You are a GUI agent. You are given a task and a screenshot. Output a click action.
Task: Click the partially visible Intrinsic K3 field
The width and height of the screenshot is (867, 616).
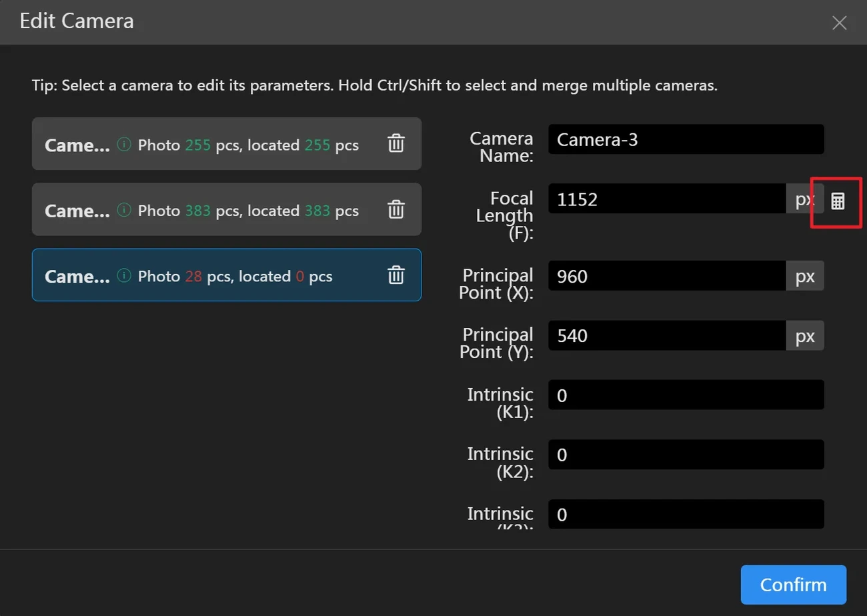[x=686, y=515]
